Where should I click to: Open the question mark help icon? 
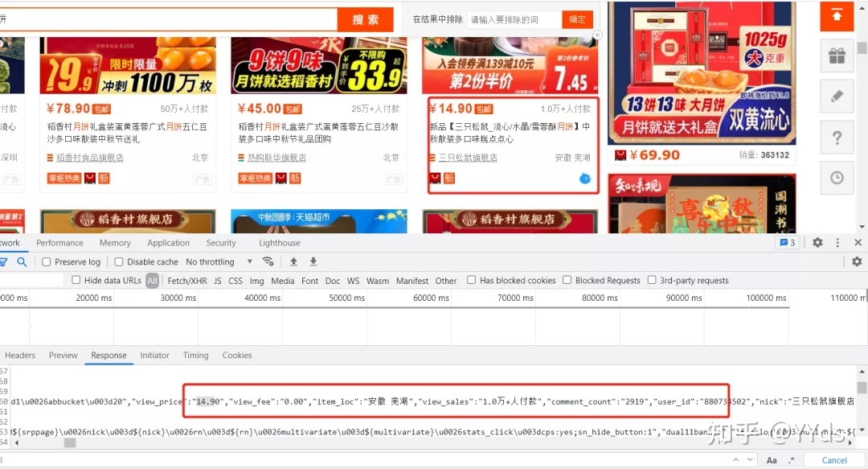coord(837,138)
